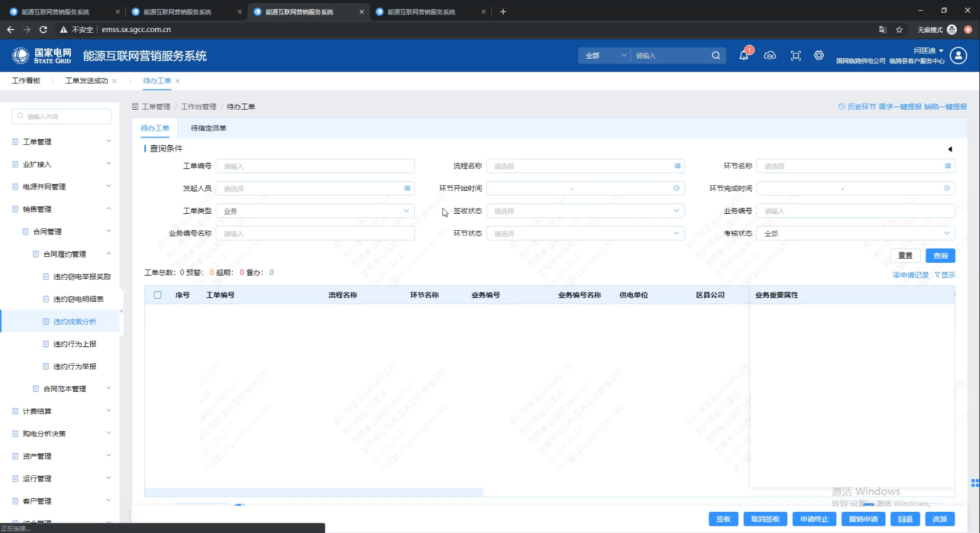The height and width of the screenshot is (533, 980).
Task: Click the fullscreen toggle icon
Action: 796,56
